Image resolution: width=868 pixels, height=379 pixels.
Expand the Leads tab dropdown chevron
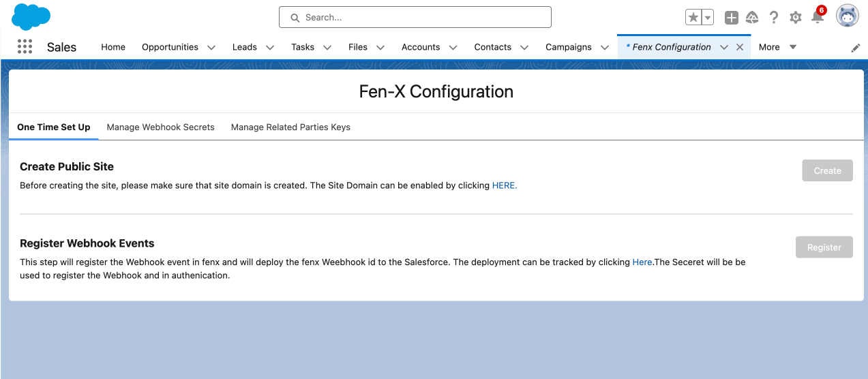coord(270,48)
